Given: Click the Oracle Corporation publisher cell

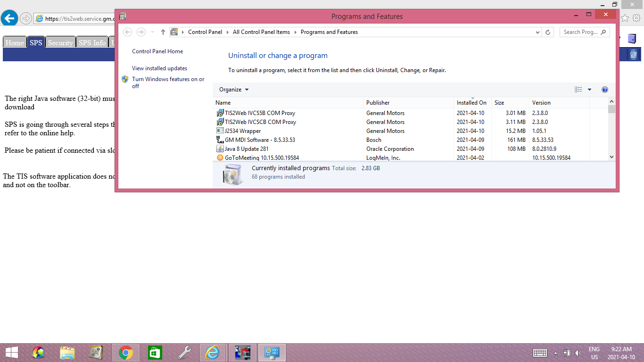Looking at the screenshot, I should click(x=390, y=149).
